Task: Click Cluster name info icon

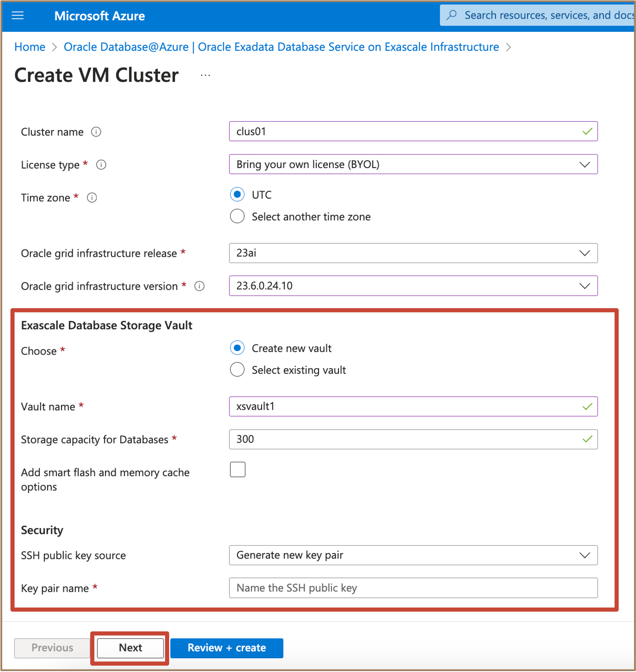Action: (x=96, y=132)
